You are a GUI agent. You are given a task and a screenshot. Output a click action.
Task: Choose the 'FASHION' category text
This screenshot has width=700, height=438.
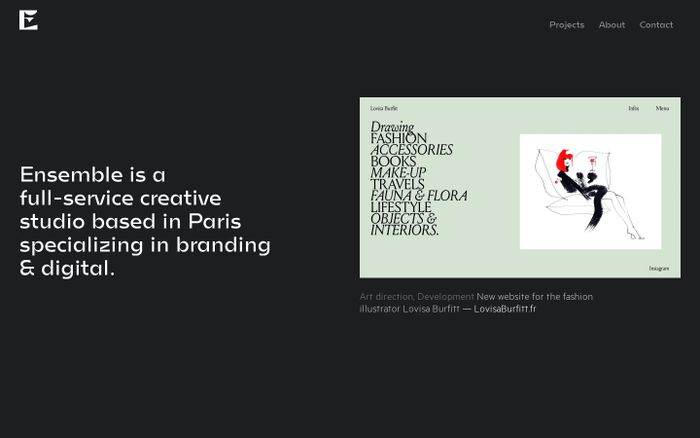click(398, 138)
